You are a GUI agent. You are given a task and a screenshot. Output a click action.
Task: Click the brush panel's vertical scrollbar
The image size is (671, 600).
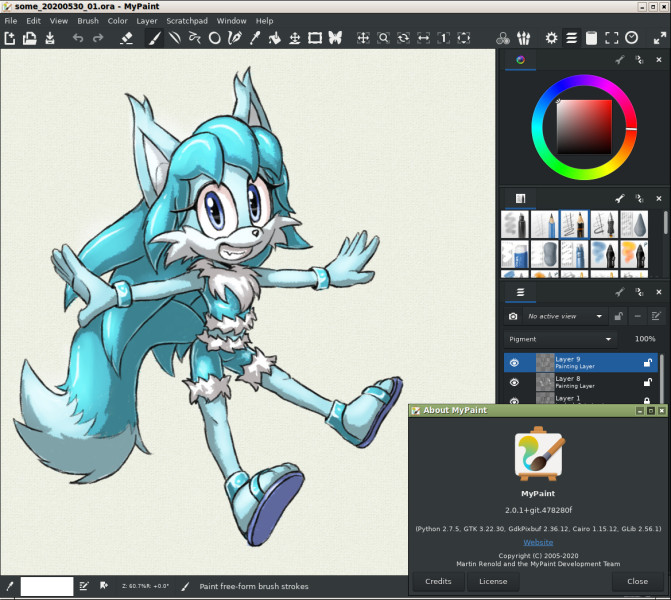[665, 223]
